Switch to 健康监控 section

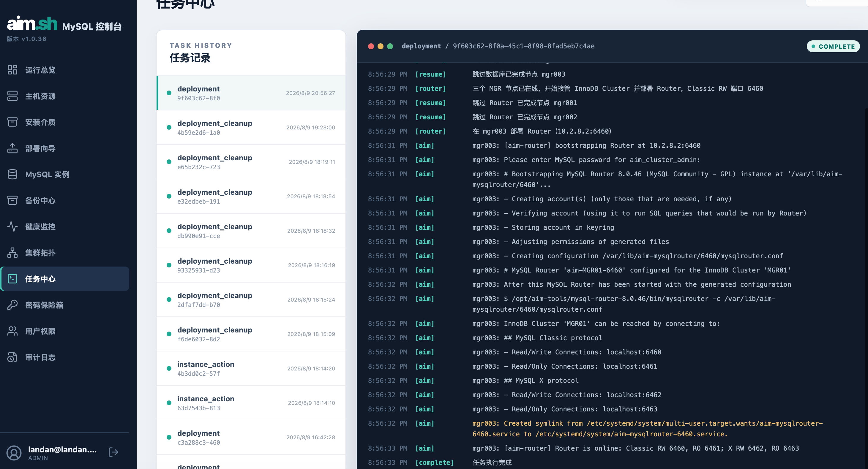tap(65, 226)
